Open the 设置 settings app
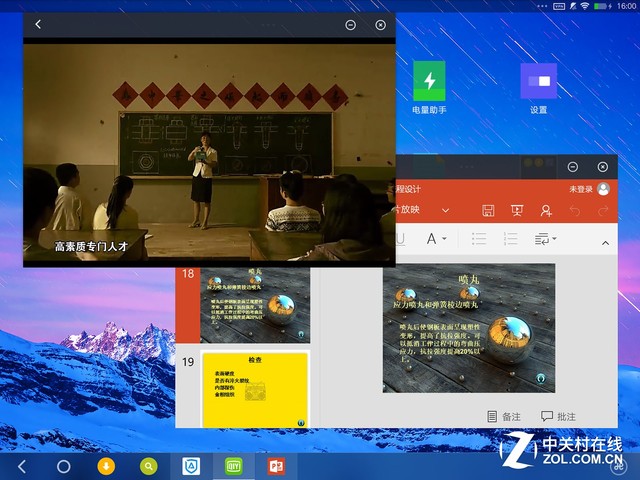The width and height of the screenshot is (640, 480). [538, 81]
